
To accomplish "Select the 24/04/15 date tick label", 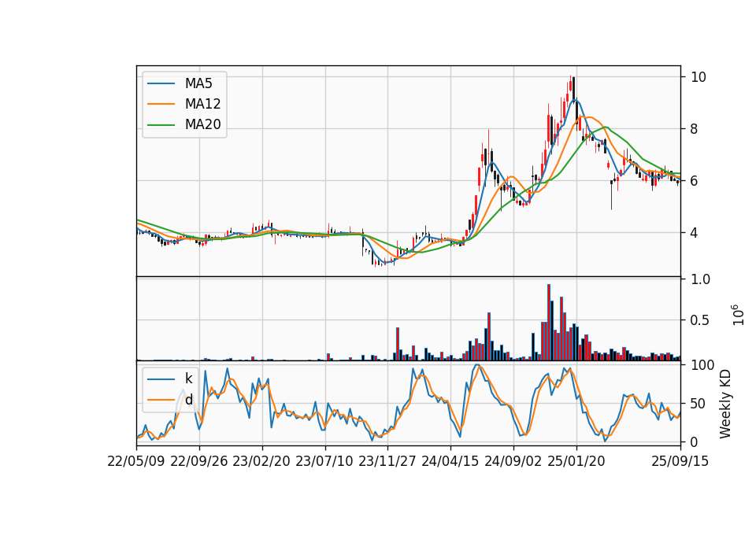I will pyautogui.click(x=450, y=461).
